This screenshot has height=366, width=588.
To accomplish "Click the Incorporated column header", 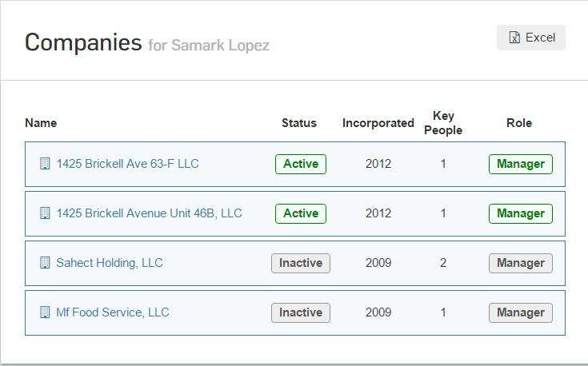I will point(378,123).
